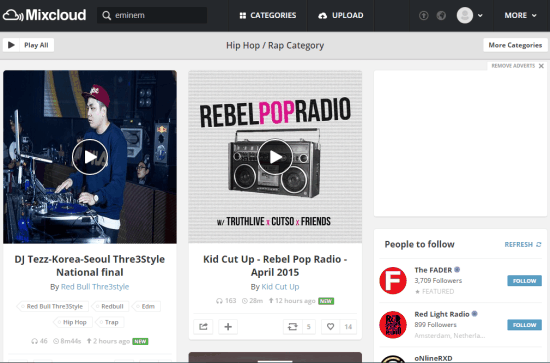Click the Hip Hop / Rap Category heading
The width and height of the screenshot is (550, 363).
coord(275,45)
